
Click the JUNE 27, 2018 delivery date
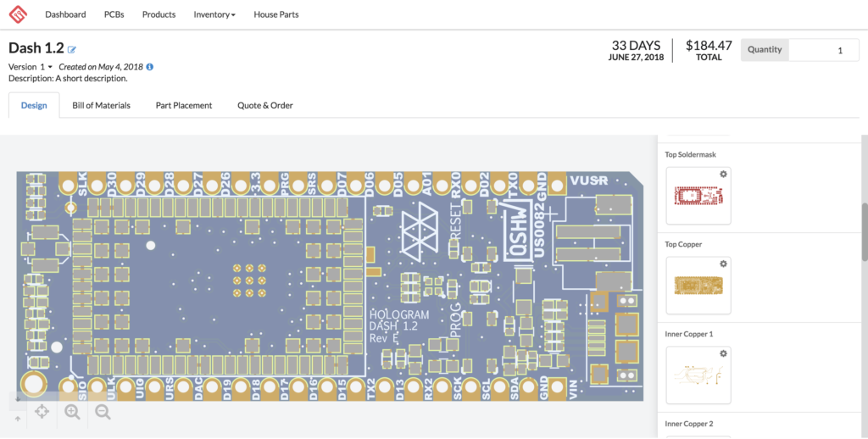click(636, 57)
